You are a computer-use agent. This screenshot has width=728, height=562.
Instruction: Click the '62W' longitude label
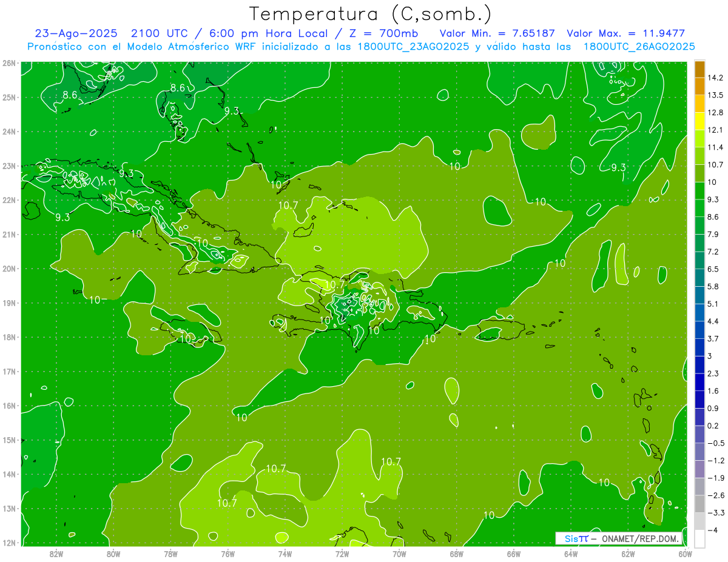[628, 554]
